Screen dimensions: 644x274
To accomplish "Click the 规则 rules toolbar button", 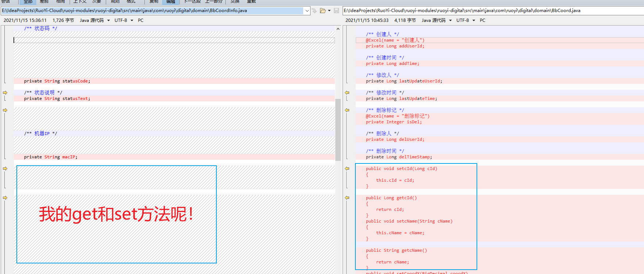I will click(x=115, y=2).
